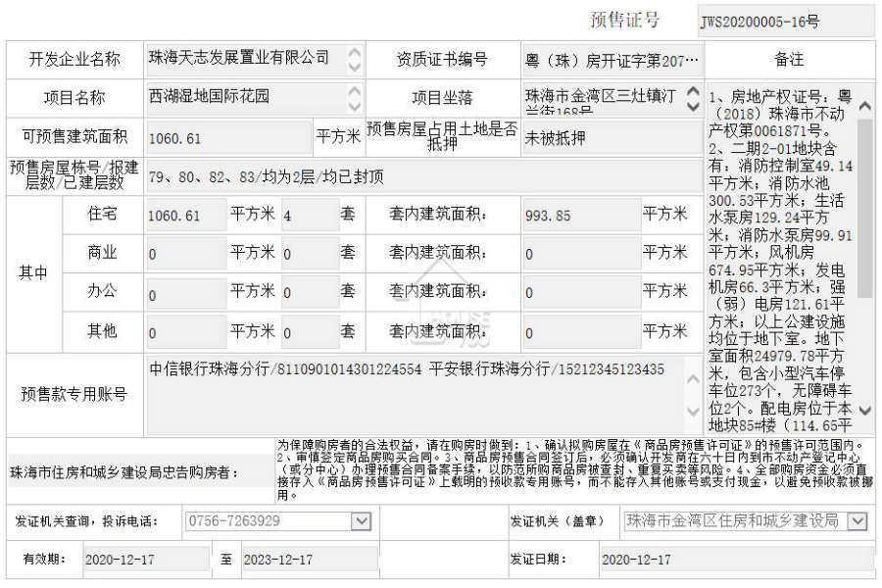Click up arrow in developer name field
882x588 pixels.
pos(355,52)
